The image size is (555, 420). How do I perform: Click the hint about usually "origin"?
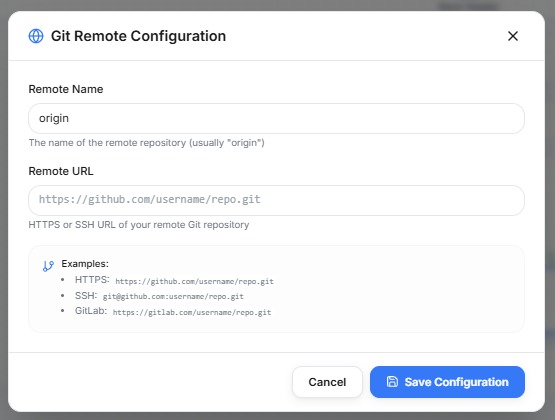pos(147,143)
